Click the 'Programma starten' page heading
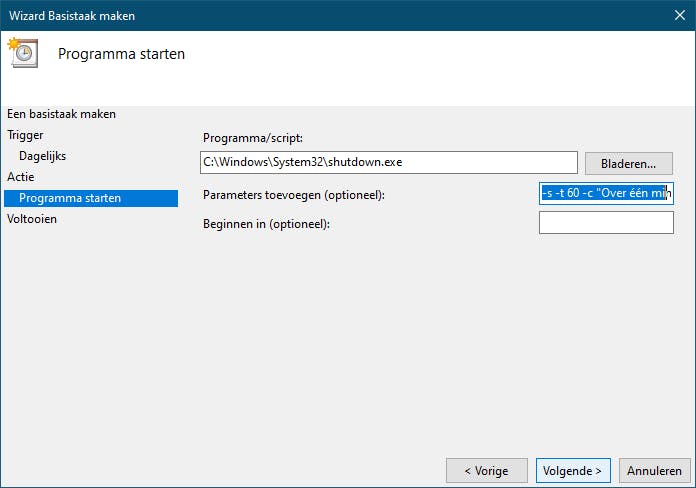The height and width of the screenshot is (488, 696). point(121,54)
